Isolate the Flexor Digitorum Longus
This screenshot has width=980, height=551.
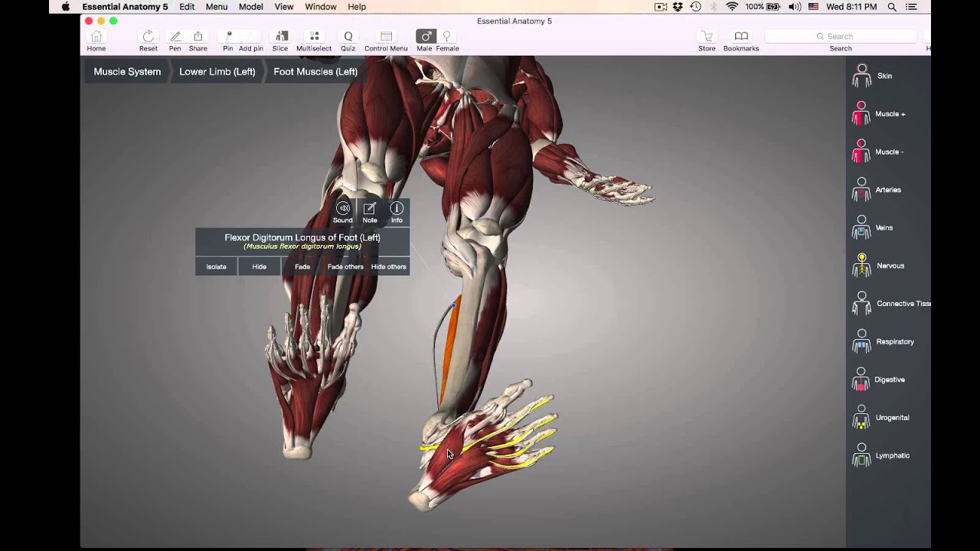click(216, 266)
